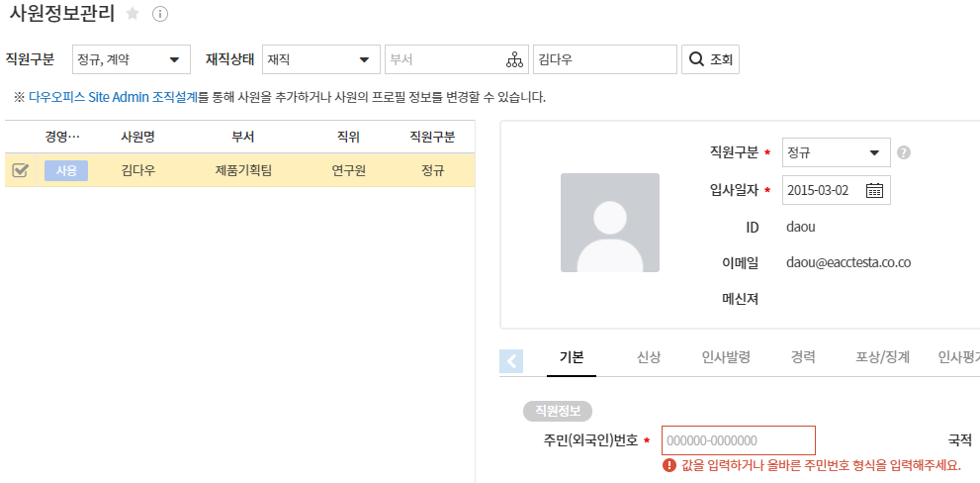Click the left arrow to scroll tabs
The image size is (980, 483).
pyautogui.click(x=512, y=361)
